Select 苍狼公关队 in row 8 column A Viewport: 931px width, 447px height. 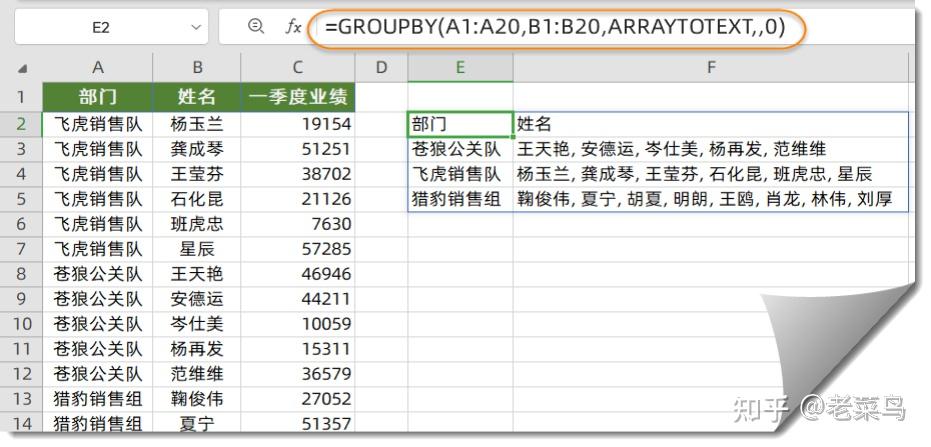[98, 274]
